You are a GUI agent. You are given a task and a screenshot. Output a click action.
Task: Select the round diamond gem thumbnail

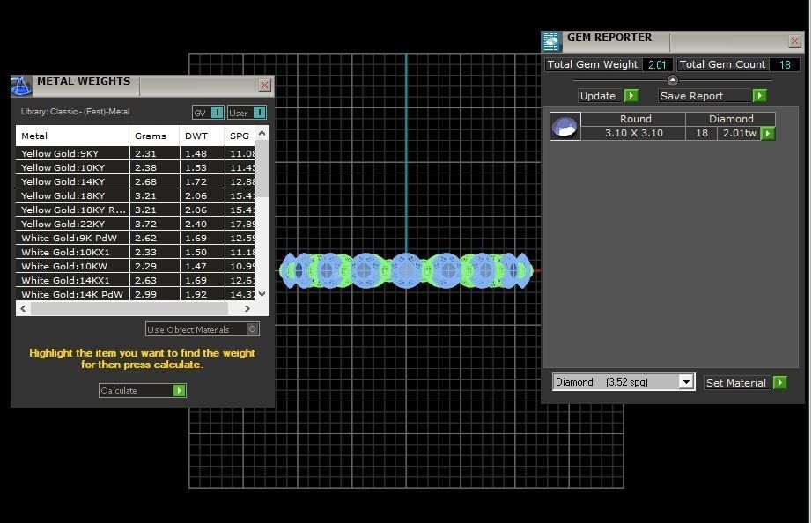(x=565, y=127)
